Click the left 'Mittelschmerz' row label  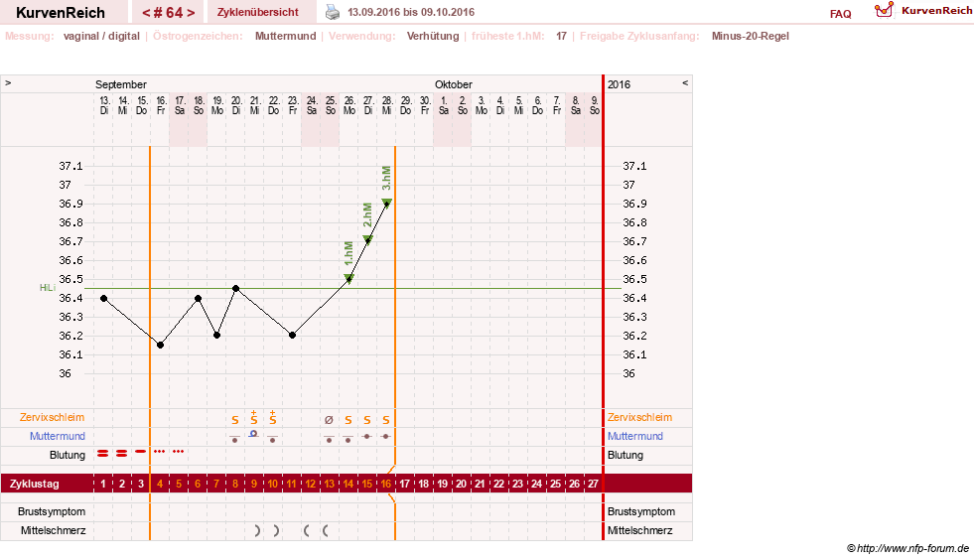(53, 531)
